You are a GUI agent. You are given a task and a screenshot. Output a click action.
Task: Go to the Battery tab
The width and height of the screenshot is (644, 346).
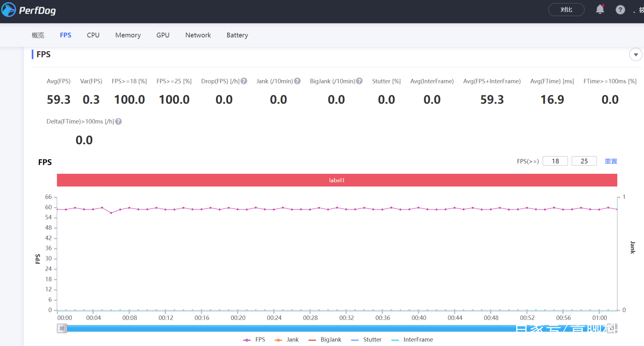tap(237, 35)
